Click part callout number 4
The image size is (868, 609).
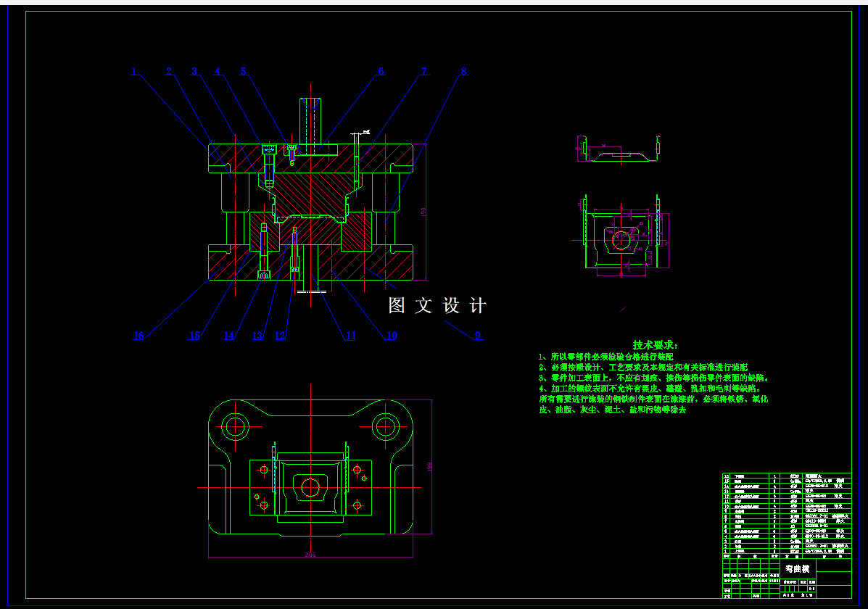(x=217, y=72)
